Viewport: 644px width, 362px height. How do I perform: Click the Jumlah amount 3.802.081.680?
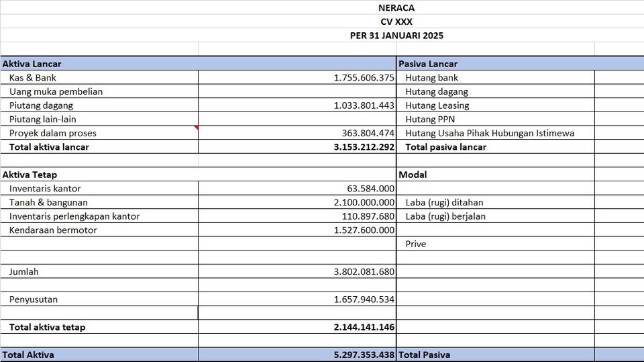[x=364, y=272]
